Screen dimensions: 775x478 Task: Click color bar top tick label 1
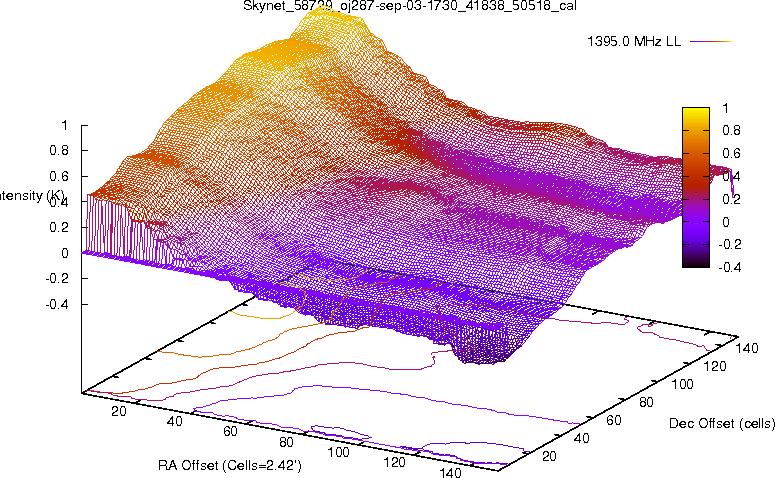(725, 108)
